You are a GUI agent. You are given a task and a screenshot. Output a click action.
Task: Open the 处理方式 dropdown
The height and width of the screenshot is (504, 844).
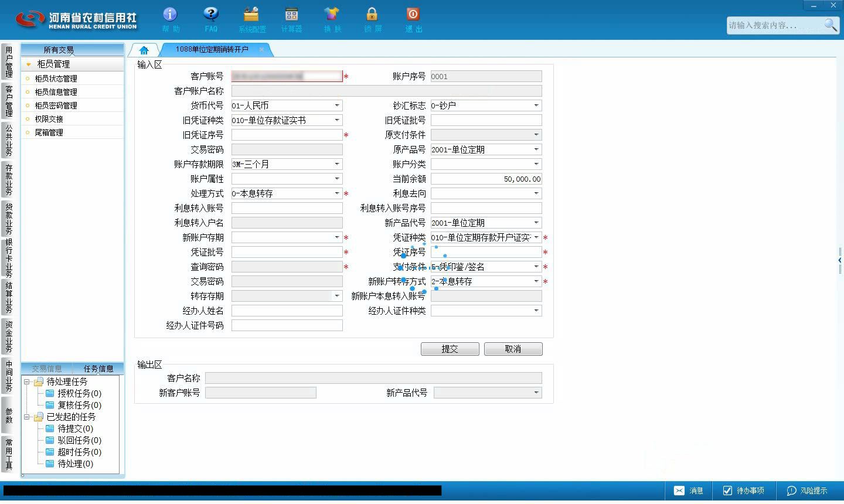tap(337, 193)
